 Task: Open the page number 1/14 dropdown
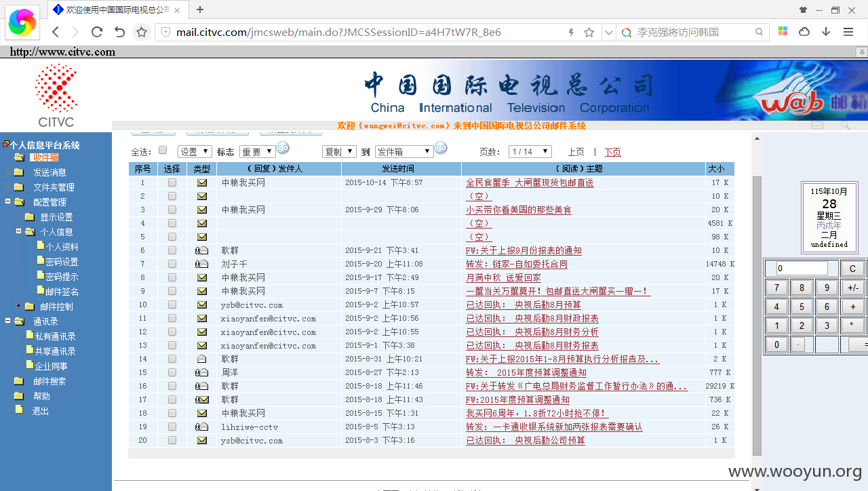530,152
